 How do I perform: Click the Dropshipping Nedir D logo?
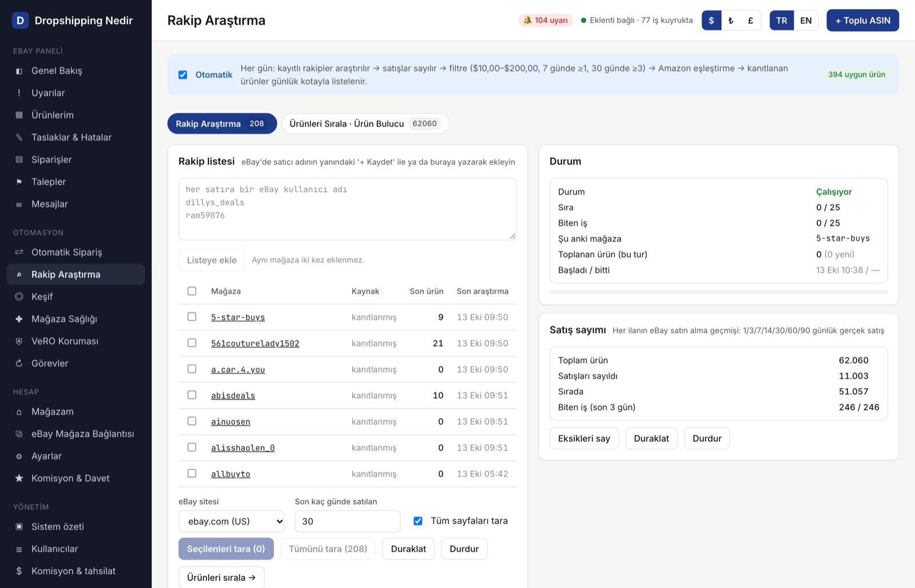point(21,21)
